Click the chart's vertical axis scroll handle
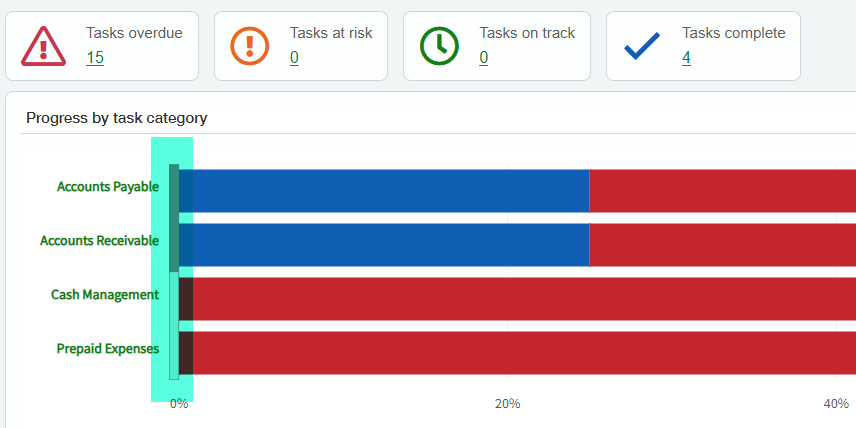856x428 pixels. [x=174, y=218]
